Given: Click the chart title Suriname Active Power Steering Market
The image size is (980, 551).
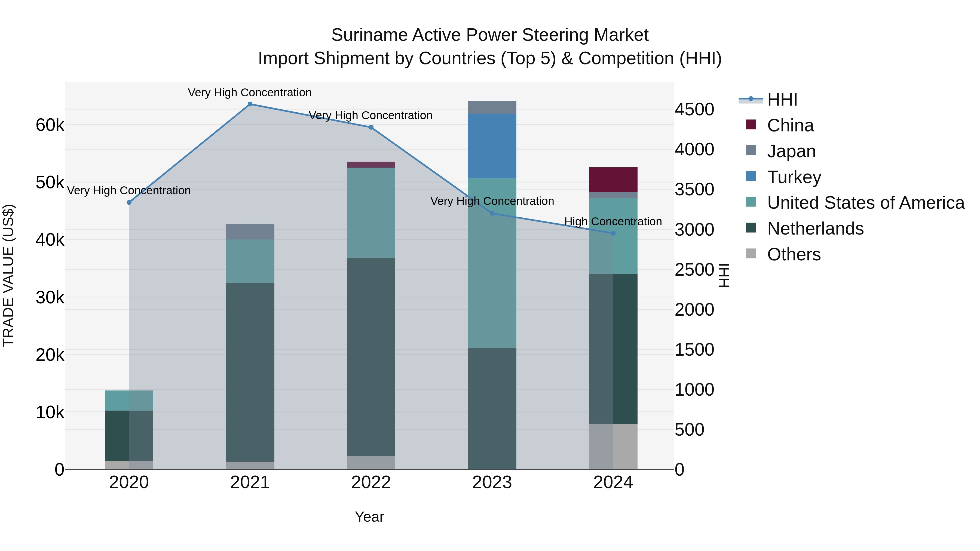Looking at the screenshot, I should pyautogui.click(x=490, y=35).
